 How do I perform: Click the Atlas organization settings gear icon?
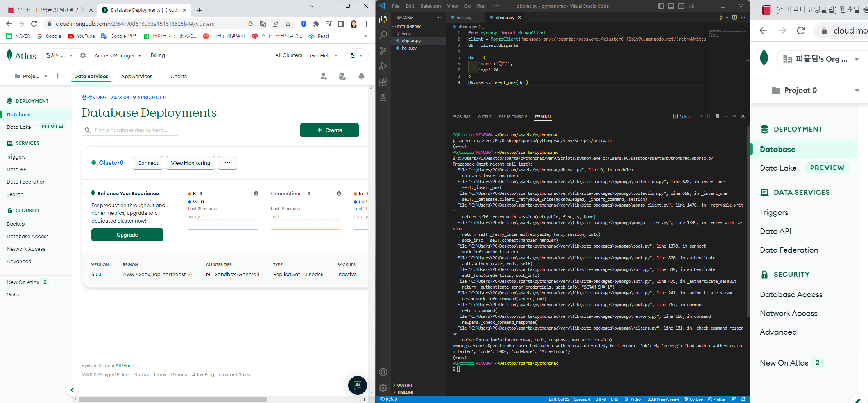83,55
